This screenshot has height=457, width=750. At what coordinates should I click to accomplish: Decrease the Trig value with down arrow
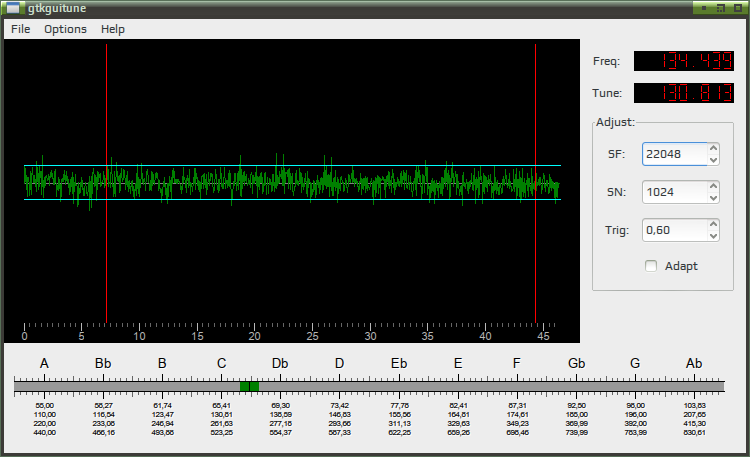713,235
